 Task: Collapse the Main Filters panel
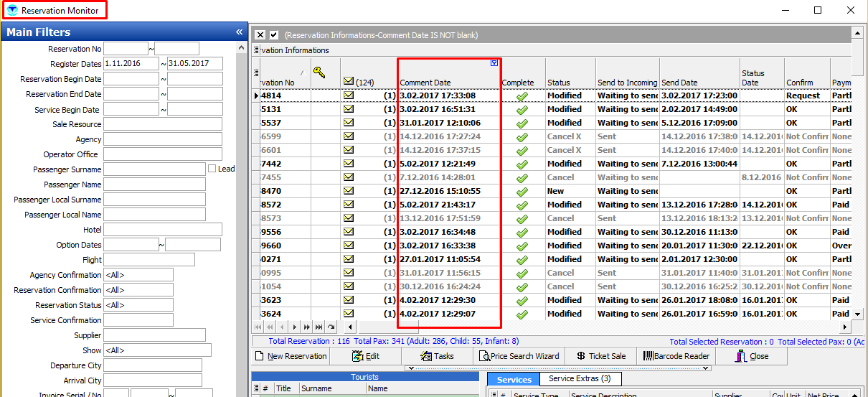[x=239, y=32]
